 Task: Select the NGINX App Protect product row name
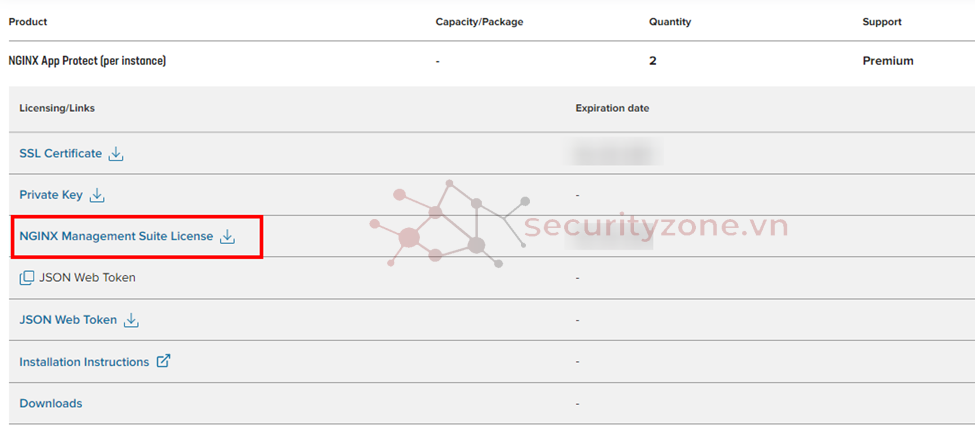pyautogui.click(x=87, y=61)
